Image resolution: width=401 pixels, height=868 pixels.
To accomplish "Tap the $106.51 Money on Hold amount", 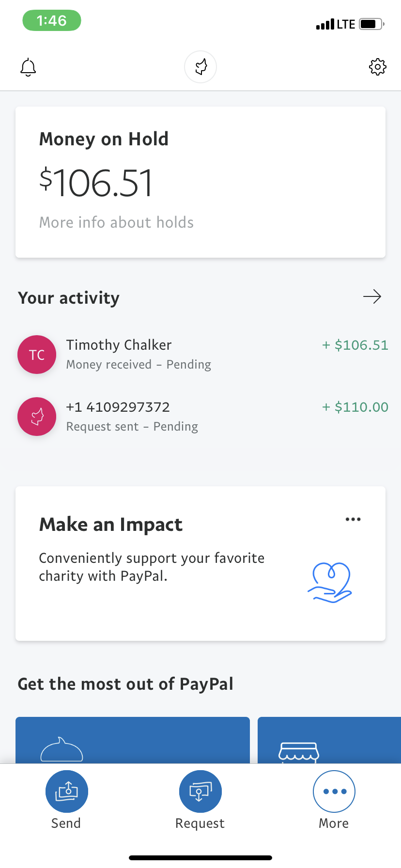I will pos(96,183).
